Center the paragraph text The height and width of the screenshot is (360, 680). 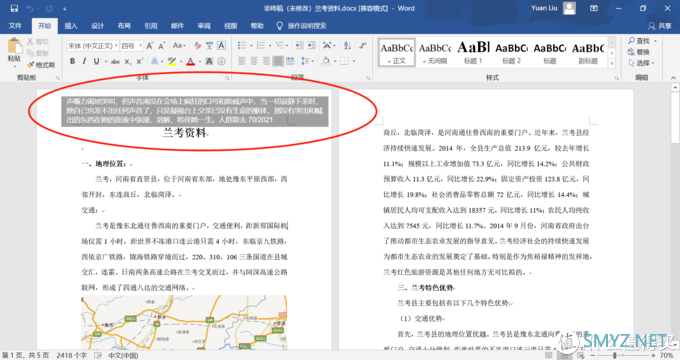point(254,62)
